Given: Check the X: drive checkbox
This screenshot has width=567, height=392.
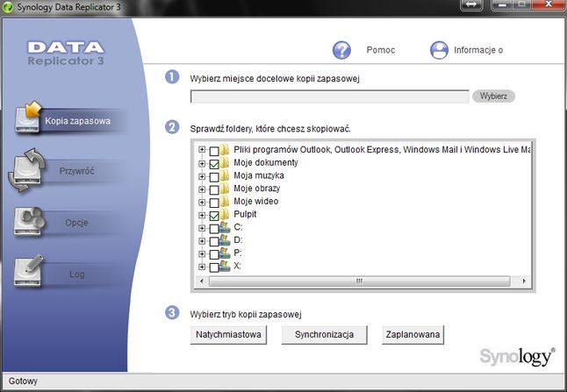Looking at the screenshot, I should pos(214,267).
